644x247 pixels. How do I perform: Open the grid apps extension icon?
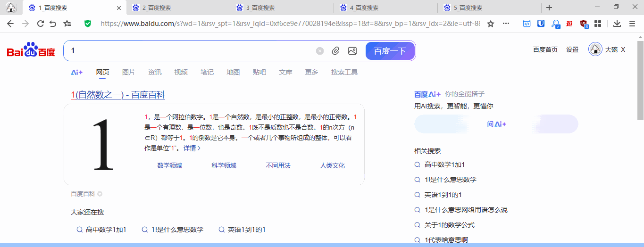[x=598, y=24]
